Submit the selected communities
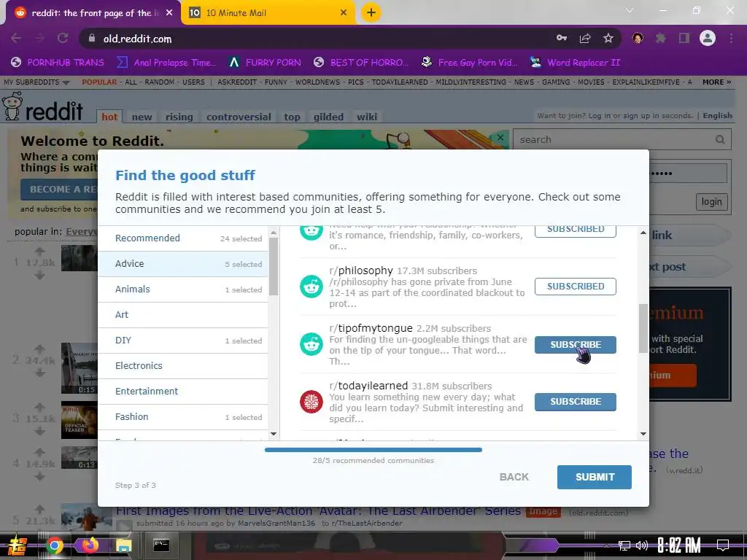This screenshot has height=560, width=747. pyautogui.click(x=594, y=477)
